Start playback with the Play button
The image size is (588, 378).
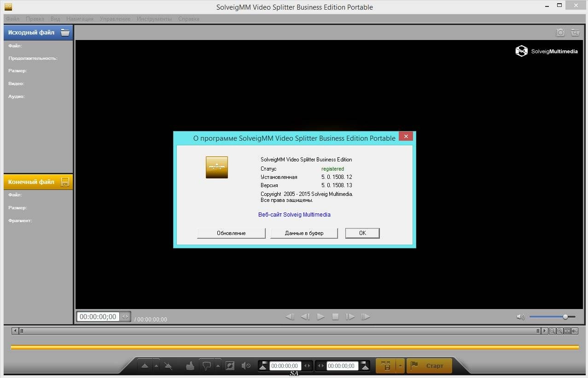pos(321,317)
